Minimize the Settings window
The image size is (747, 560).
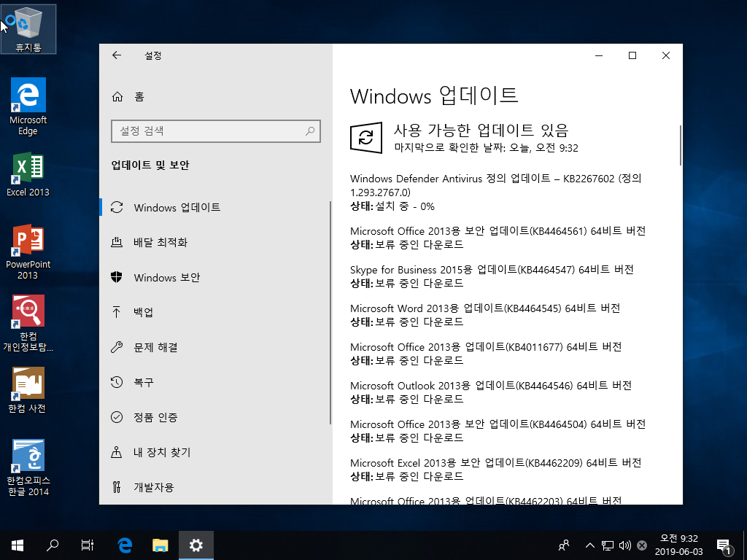pos(599,55)
